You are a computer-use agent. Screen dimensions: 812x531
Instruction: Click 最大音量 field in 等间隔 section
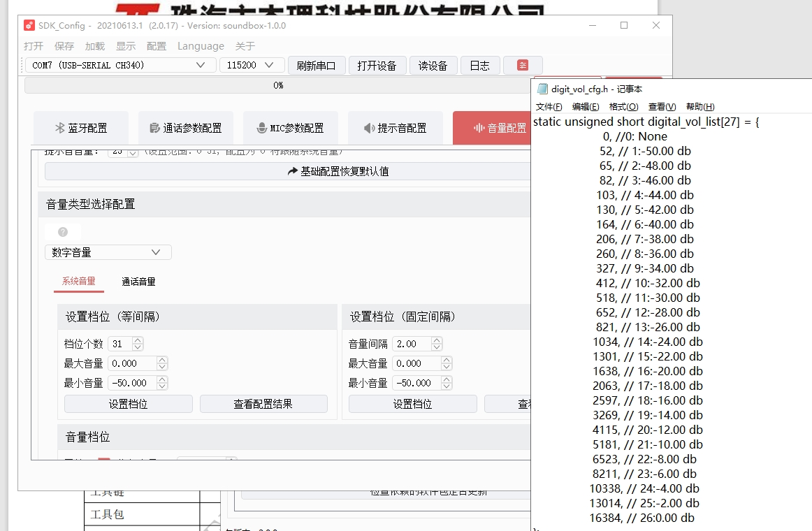click(132, 363)
